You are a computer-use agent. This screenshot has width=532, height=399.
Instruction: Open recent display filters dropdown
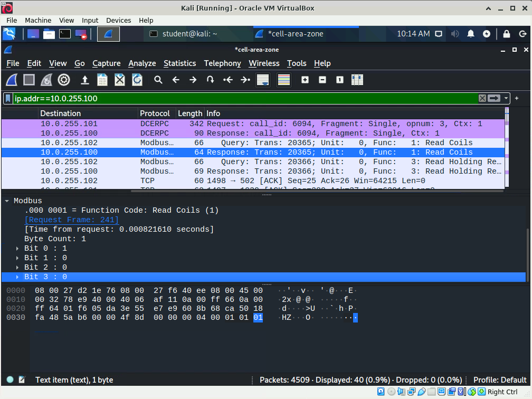click(506, 98)
